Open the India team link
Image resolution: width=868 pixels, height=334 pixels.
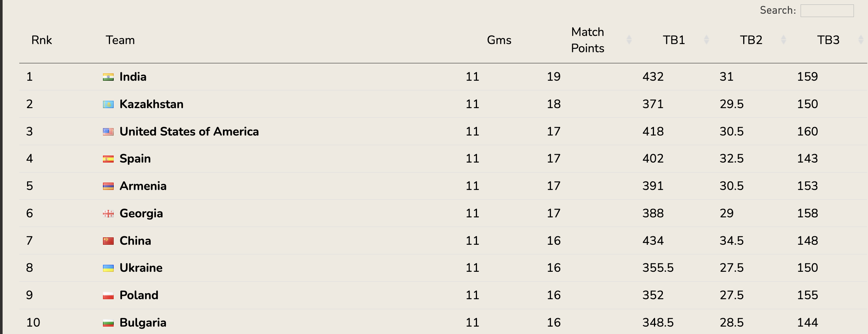click(x=133, y=77)
